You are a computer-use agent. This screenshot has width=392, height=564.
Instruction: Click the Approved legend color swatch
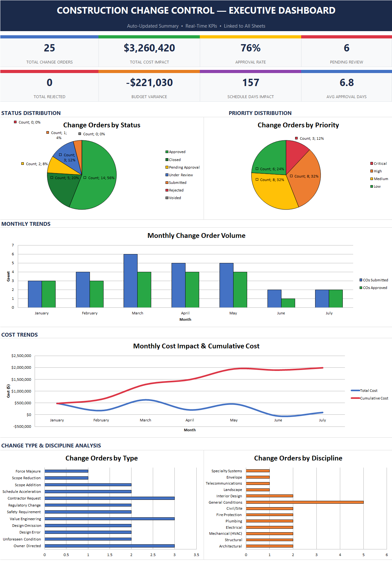click(x=167, y=152)
